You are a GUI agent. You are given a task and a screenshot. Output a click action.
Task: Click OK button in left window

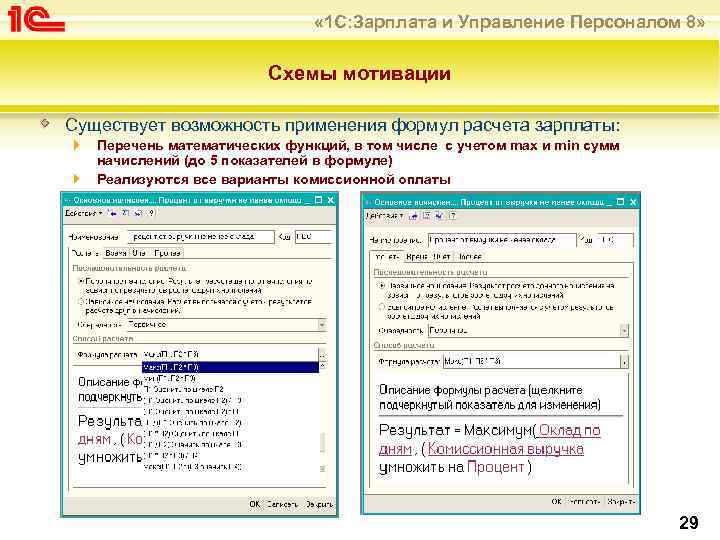(x=254, y=504)
